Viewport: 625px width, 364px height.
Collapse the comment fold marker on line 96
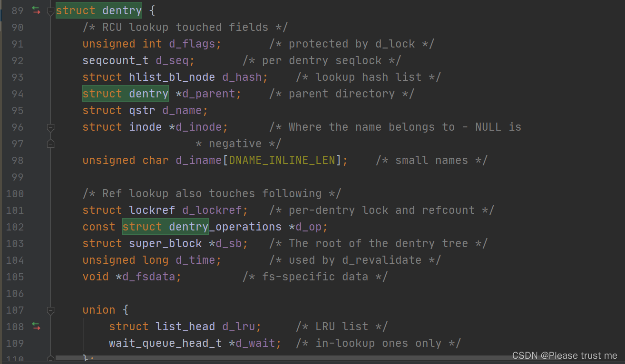coord(50,127)
